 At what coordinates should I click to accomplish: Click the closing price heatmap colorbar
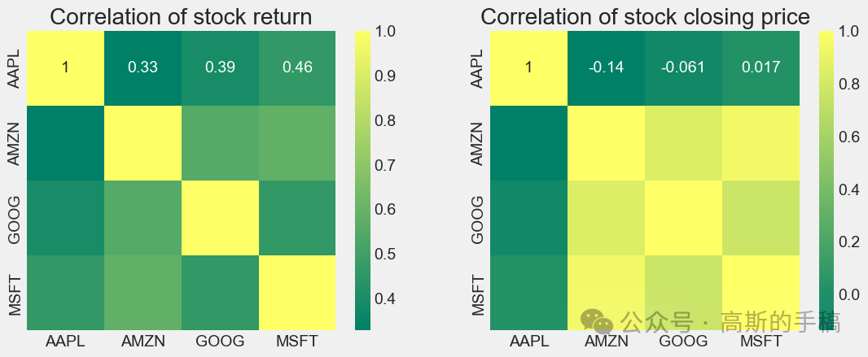pos(826,180)
